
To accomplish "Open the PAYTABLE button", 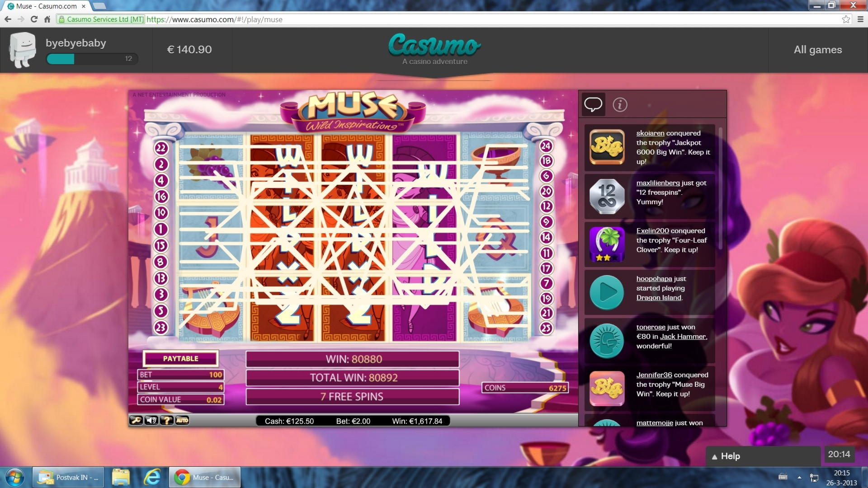I will pos(181,359).
